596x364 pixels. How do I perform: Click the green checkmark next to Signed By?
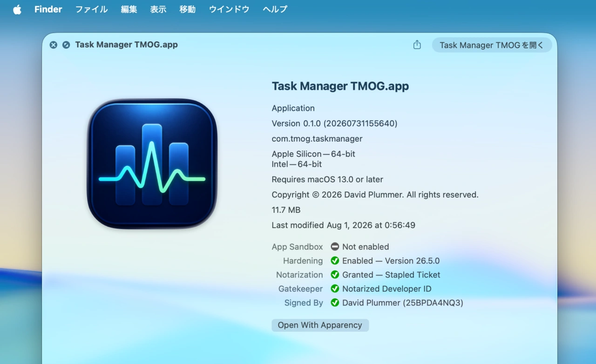pos(335,303)
